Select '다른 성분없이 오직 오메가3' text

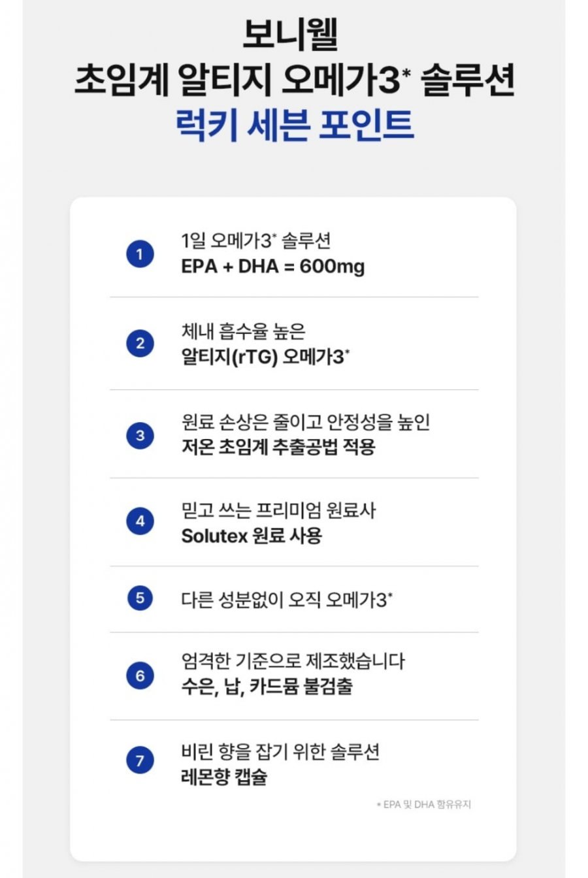coord(287,599)
